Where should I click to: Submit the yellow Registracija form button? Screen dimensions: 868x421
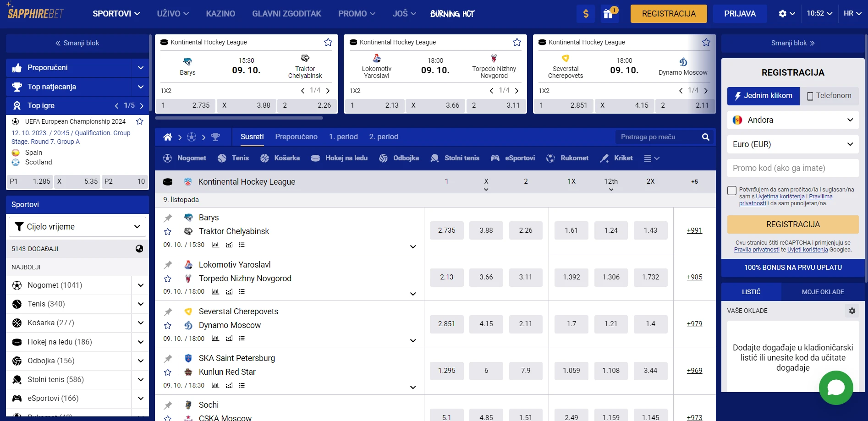(793, 224)
